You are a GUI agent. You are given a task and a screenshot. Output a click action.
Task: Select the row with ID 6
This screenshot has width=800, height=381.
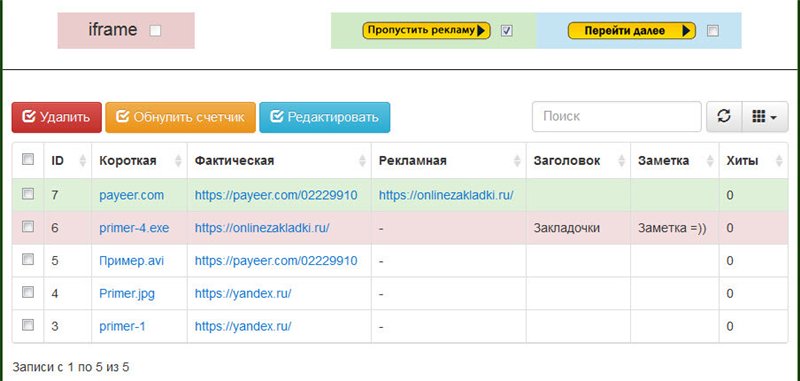(x=28, y=227)
